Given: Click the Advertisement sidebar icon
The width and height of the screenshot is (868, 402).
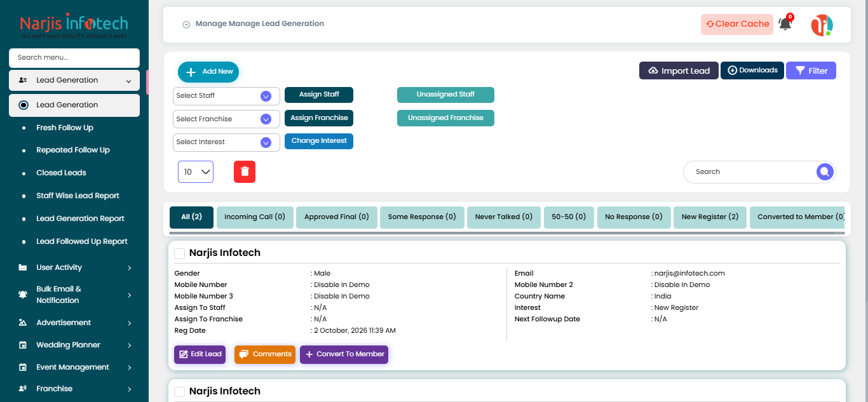Looking at the screenshot, I should coord(23,323).
